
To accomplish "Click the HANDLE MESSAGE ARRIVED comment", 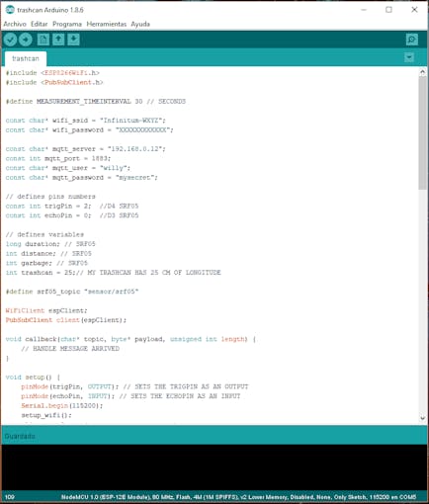I will click(x=70, y=349).
